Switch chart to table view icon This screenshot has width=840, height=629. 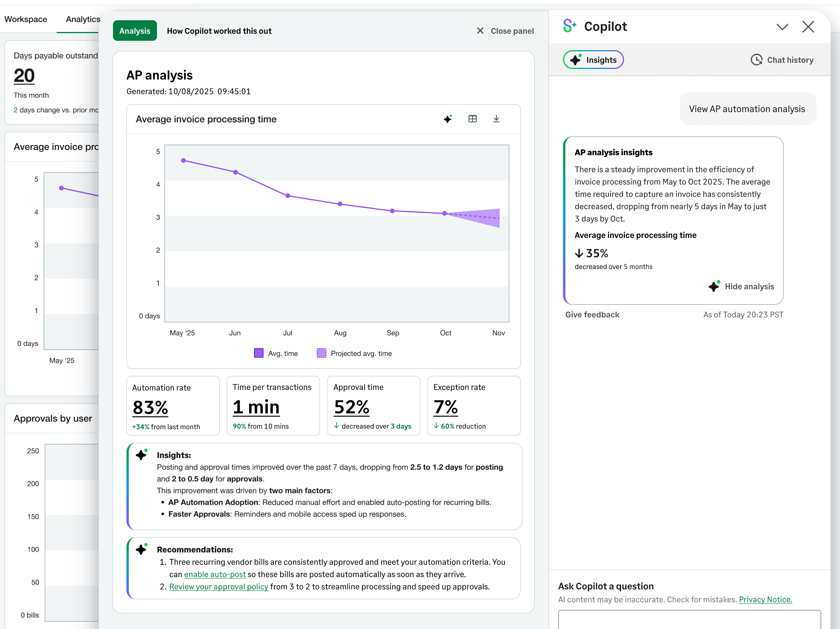pos(472,119)
